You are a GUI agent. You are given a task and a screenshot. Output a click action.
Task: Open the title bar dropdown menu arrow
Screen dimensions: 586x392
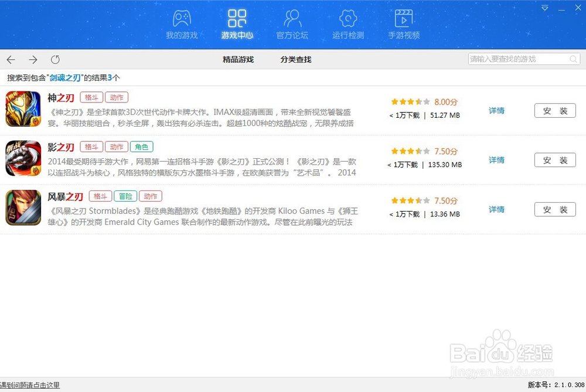tap(545, 8)
